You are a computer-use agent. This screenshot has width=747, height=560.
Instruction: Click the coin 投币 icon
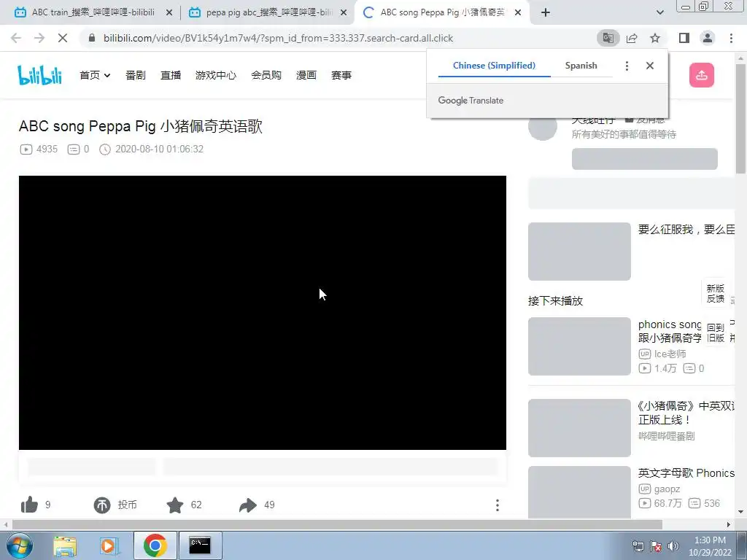coord(102,505)
